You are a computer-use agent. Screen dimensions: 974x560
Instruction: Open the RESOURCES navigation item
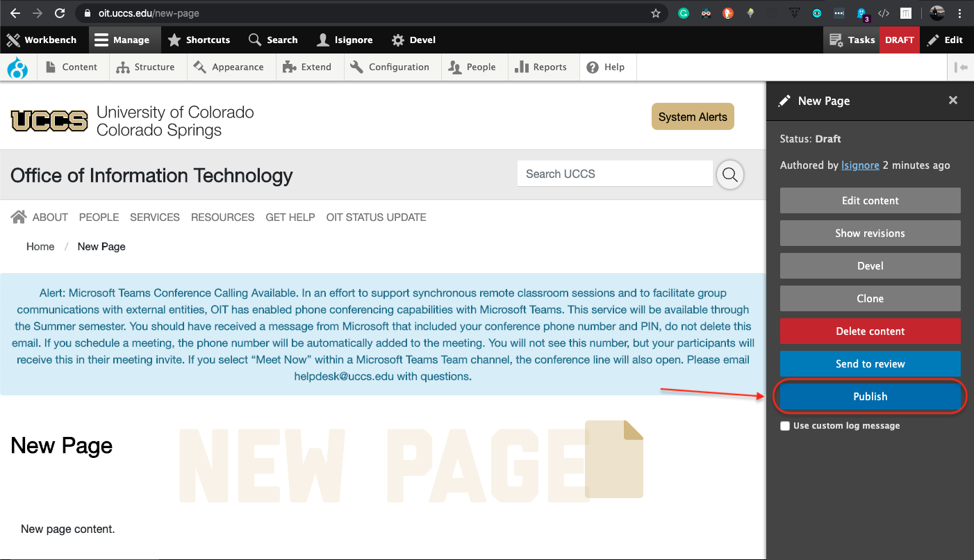(223, 217)
